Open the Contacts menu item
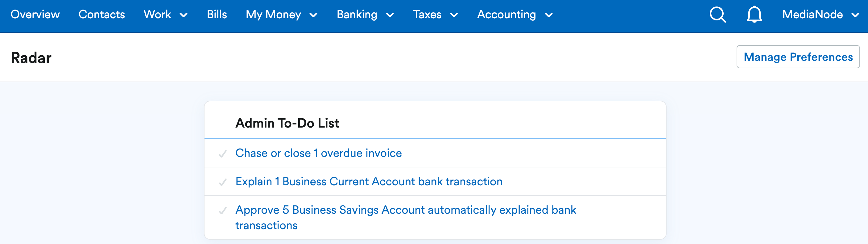The height and width of the screenshot is (244, 868). (x=101, y=15)
